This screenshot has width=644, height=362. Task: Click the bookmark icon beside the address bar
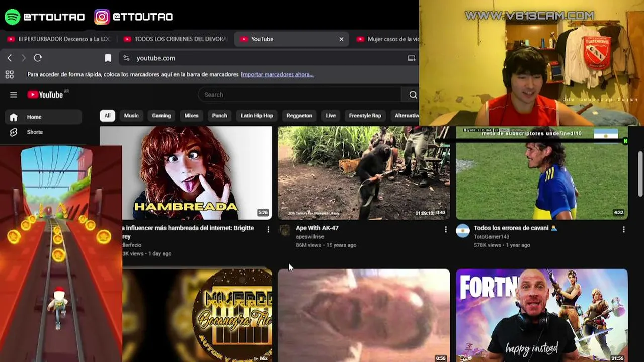108,58
